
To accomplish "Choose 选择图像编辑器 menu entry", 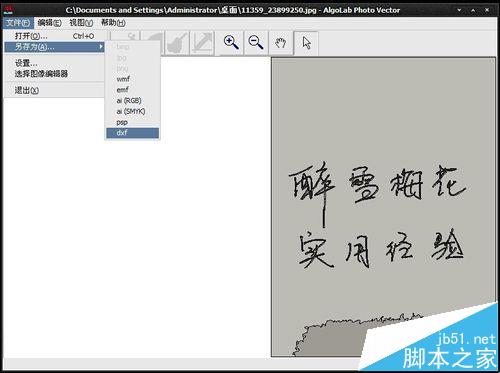I will 54,74.
